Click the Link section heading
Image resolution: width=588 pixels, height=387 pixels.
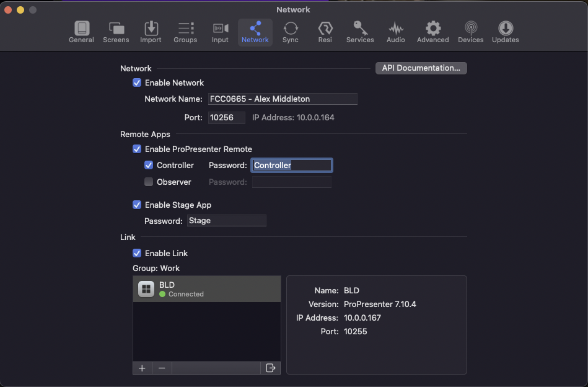(x=128, y=238)
